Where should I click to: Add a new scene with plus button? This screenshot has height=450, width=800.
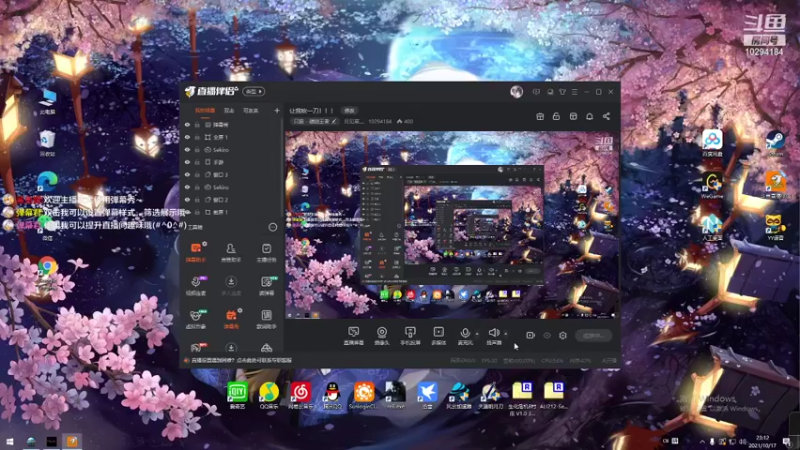pyautogui.click(x=277, y=110)
